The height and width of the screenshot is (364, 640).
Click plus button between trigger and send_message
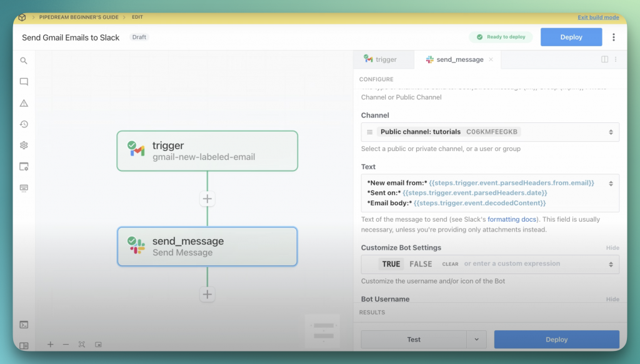pos(207,199)
